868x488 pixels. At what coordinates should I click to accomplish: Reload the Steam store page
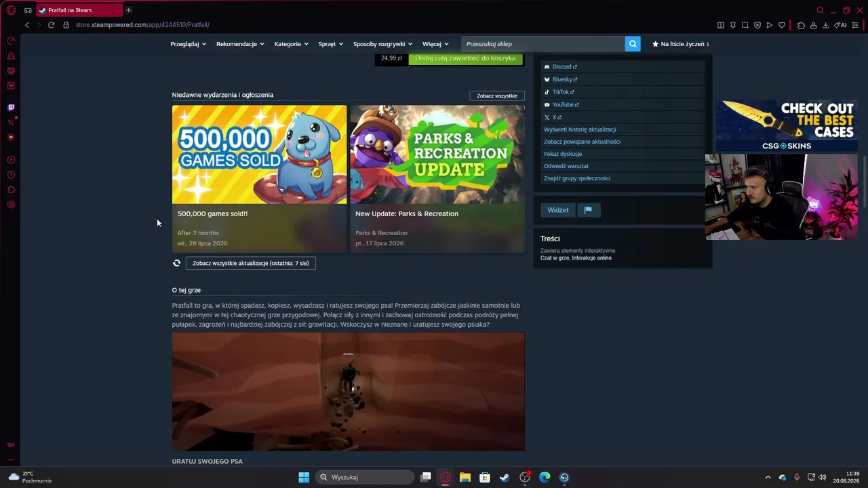(51, 25)
